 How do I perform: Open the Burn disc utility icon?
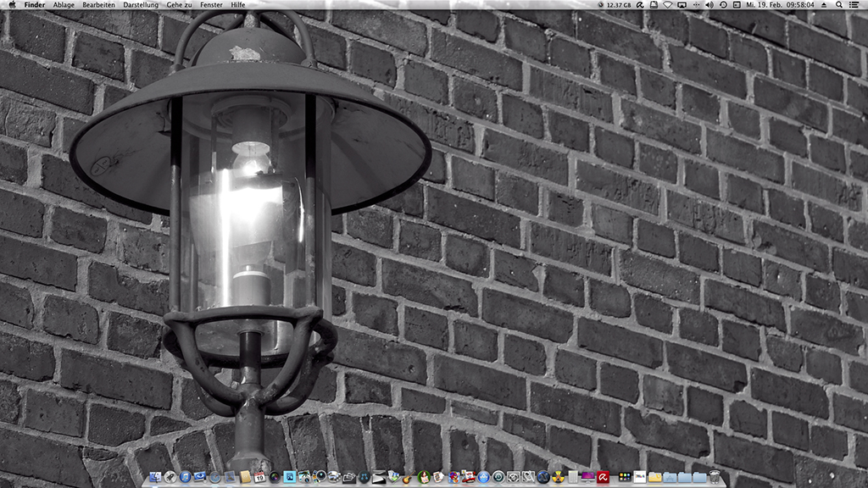[557, 477]
